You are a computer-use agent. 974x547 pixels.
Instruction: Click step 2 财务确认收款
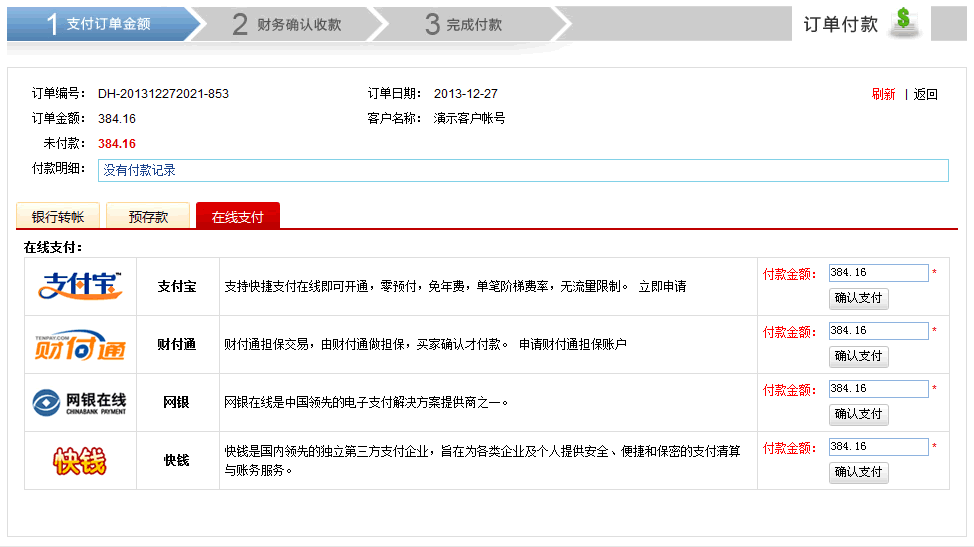pyautogui.click(x=286, y=24)
